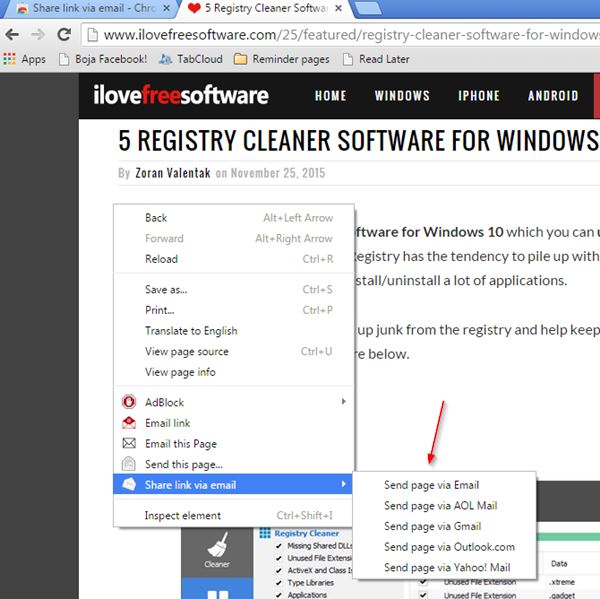Click the Registry Cleaner heading in screenshot
This screenshot has width=600, height=599.
[307, 533]
